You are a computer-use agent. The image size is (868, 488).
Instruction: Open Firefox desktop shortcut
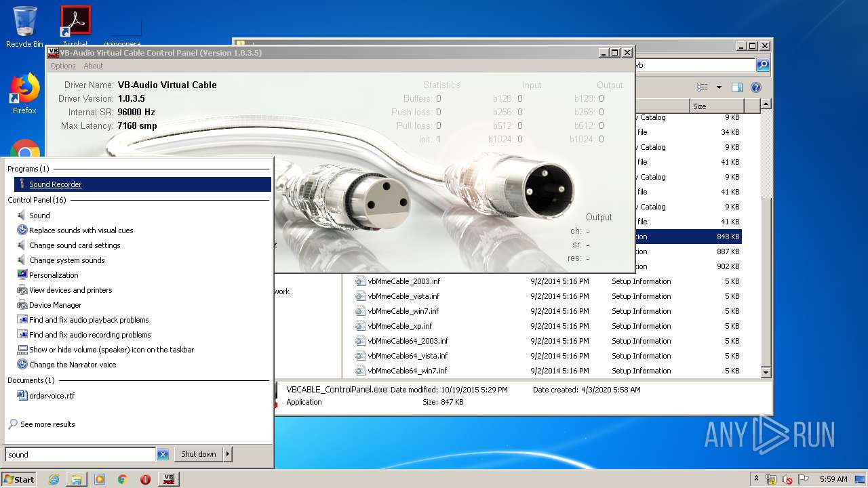pos(24,95)
